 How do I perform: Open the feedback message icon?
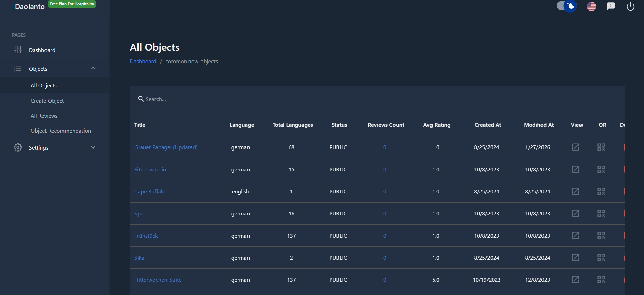click(611, 6)
